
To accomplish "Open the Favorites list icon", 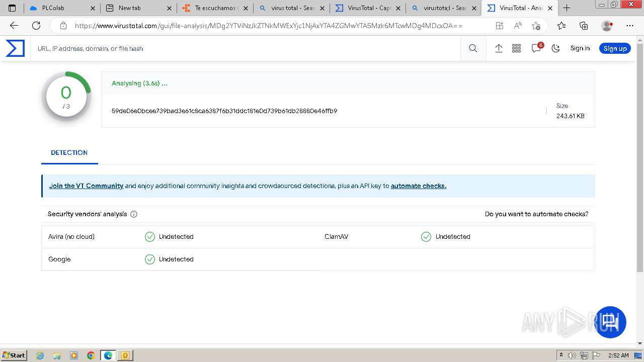I will [x=561, y=25].
